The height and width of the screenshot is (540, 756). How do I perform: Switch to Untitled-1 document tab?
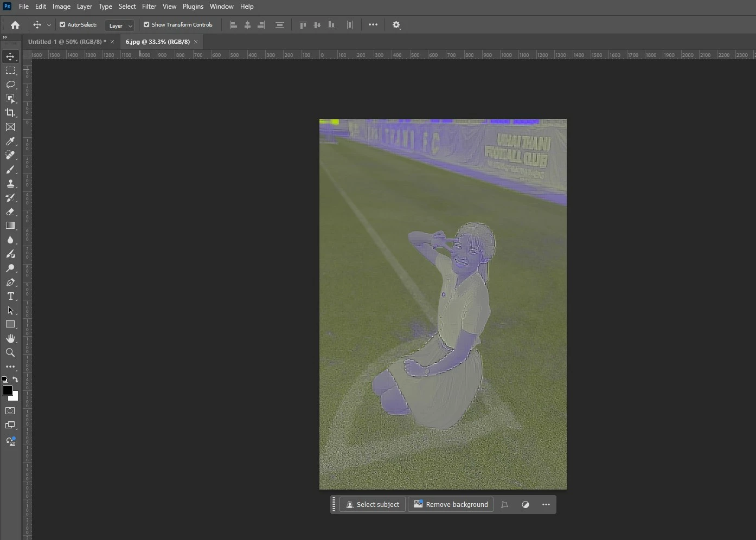(x=67, y=42)
